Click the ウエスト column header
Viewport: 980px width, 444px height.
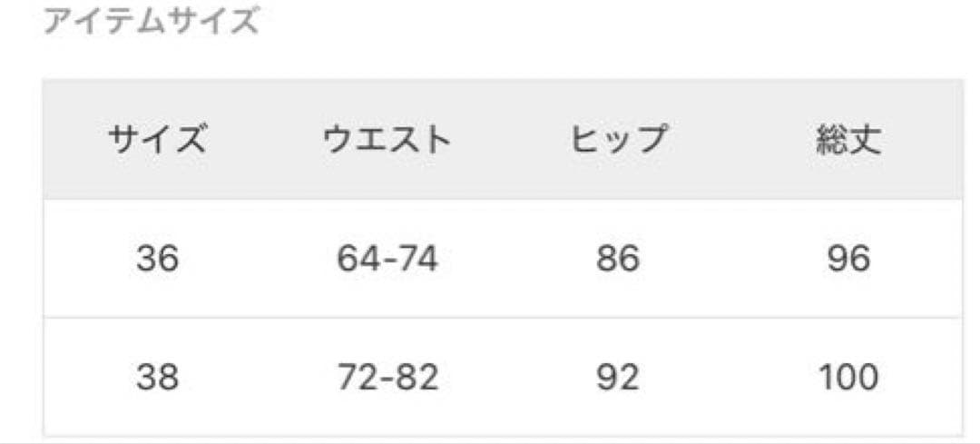387,141
